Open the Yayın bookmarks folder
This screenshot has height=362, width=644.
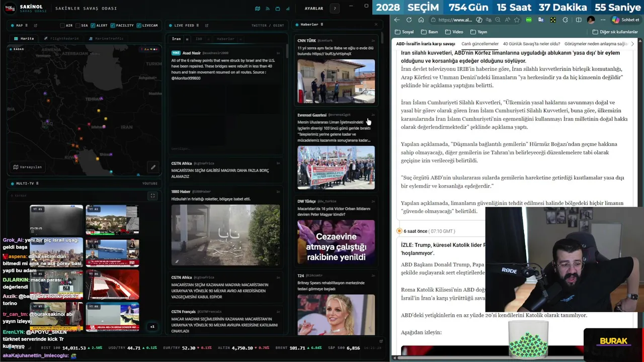tap(478, 32)
